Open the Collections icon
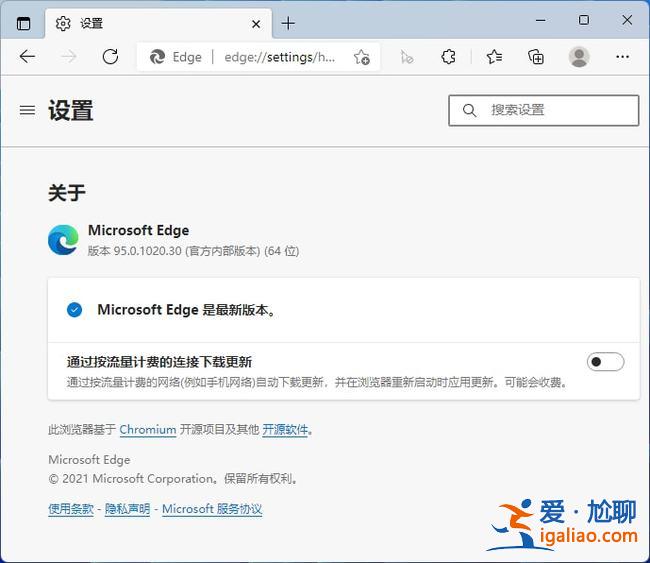Viewport: 650px width, 563px height. coord(536,57)
